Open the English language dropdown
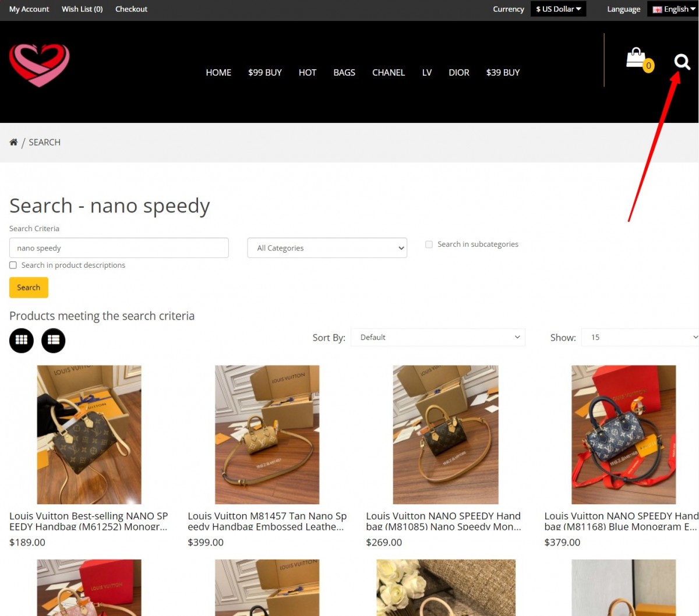699x616 pixels. 673,9
